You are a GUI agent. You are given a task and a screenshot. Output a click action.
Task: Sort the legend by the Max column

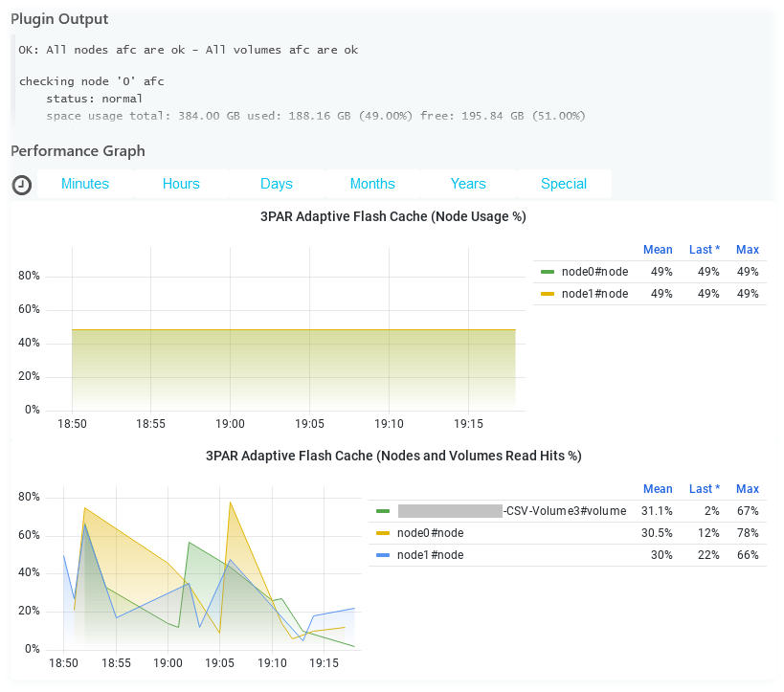748,250
